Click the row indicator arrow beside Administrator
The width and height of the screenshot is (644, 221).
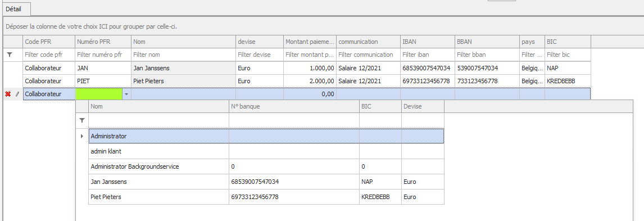[x=82, y=136]
